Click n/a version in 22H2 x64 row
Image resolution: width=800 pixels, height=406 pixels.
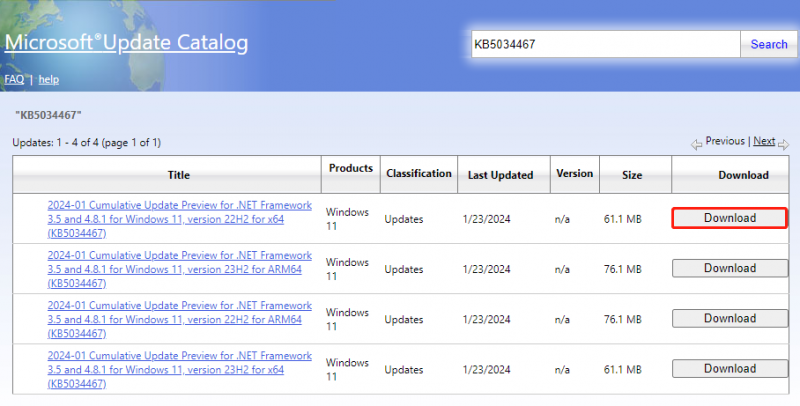[x=562, y=219]
